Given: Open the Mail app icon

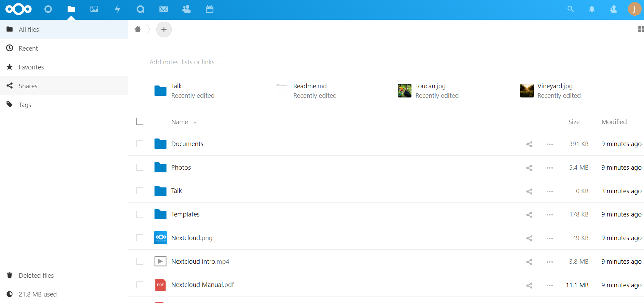Looking at the screenshot, I should pyautogui.click(x=164, y=9).
